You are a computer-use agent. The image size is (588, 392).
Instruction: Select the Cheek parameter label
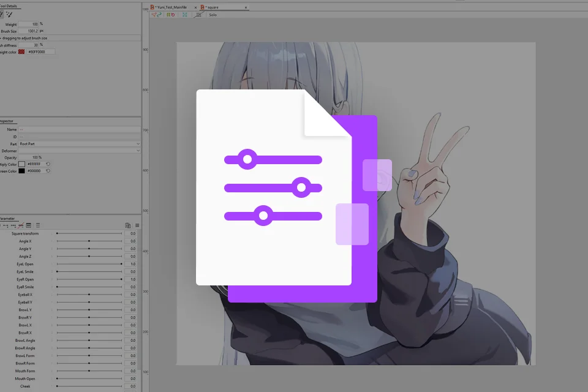(x=25, y=386)
